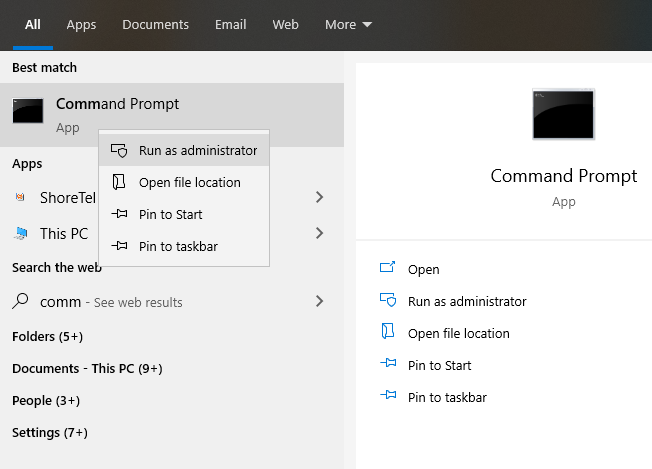Click Pin to taskbar in preview pane

tap(447, 397)
